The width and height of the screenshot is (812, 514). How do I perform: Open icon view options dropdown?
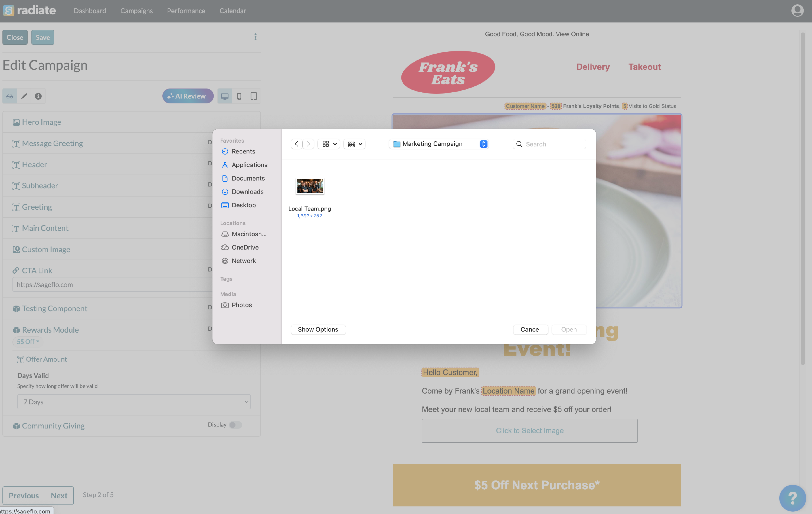tap(329, 144)
